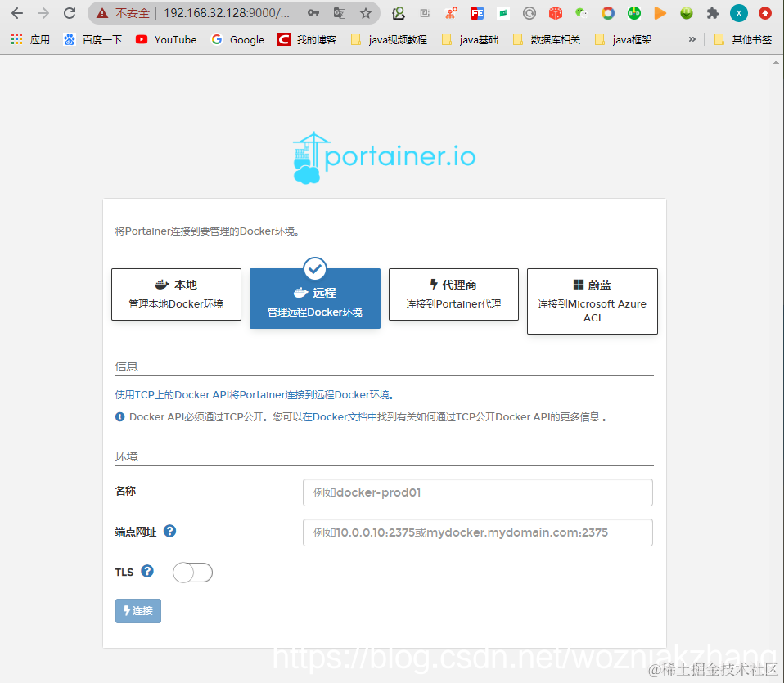Image resolution: width=784 pixels, height=683 pixels.
Task: Click the translate page icon
Action: (x=340, y=13)
